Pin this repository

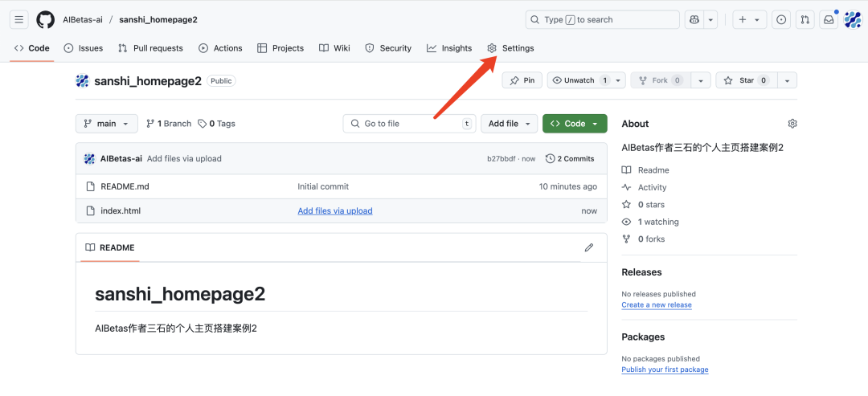point(522,80)
